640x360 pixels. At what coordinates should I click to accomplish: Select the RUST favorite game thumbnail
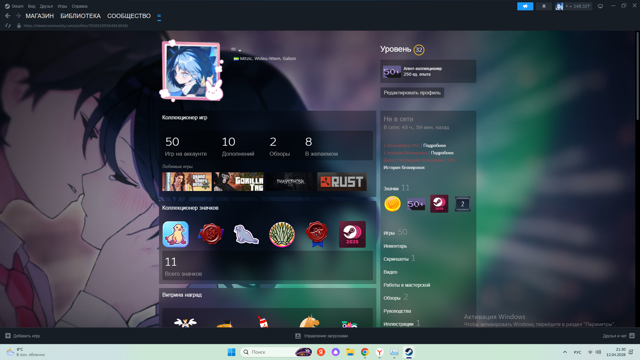pos(342,182)
